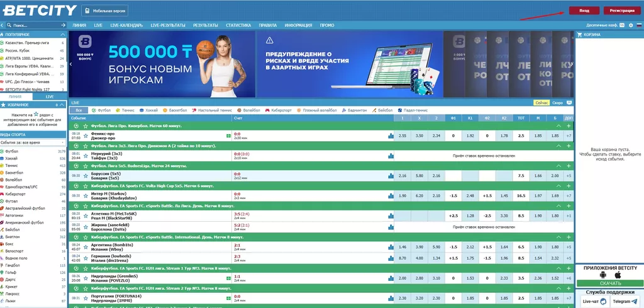Image resolution: width=644 pixels, height=308 pixels.
Task: Click the cart icon next to Корзина
Action: [x=579, y=35]
